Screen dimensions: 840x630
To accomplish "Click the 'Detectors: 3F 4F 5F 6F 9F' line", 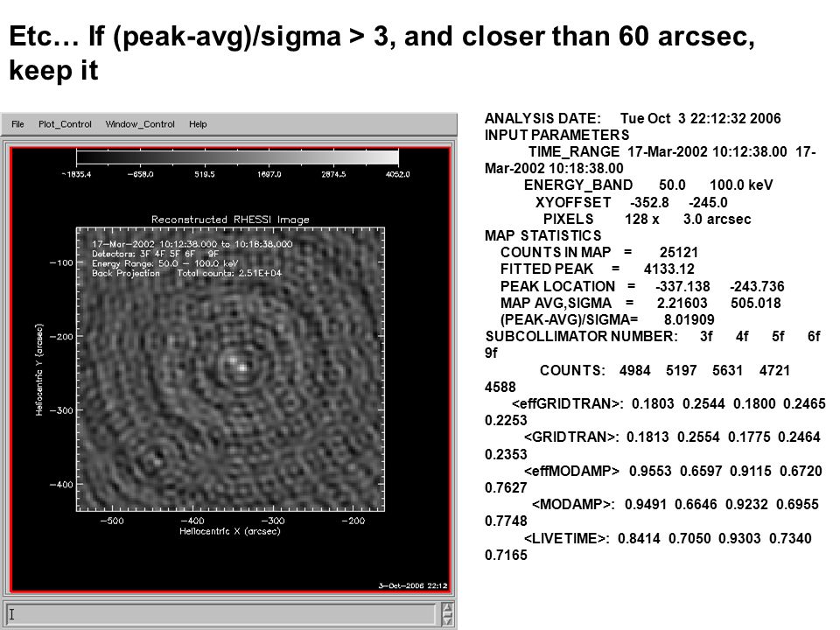I will pos(156,254).
